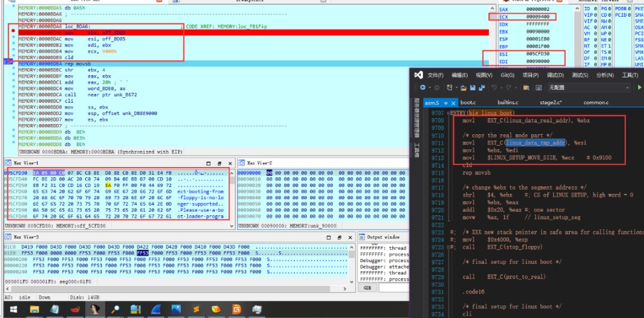The image size is (644, 318).
Task: Click the GDB command input field
Action: coord(394,288)
